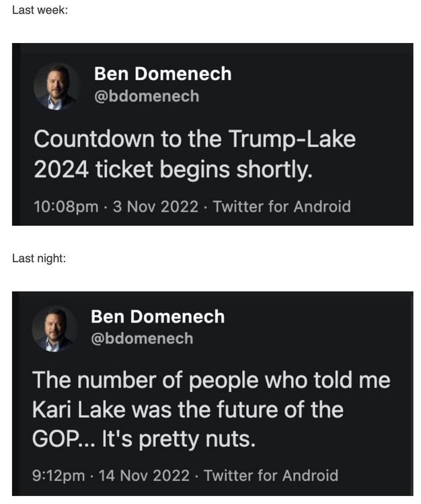
Task: Click Twitter for Android in the 14 Nov tweet
Action: pos(271,475)
